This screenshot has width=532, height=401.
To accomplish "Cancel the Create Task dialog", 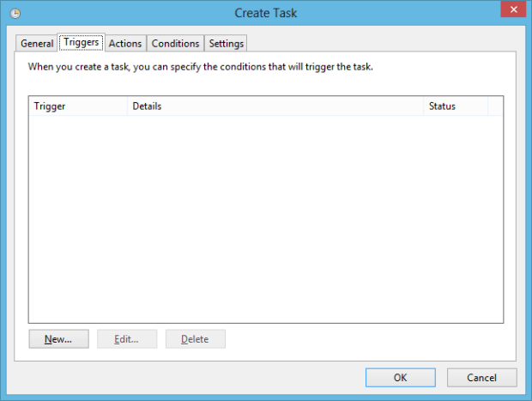I will 481,378.
